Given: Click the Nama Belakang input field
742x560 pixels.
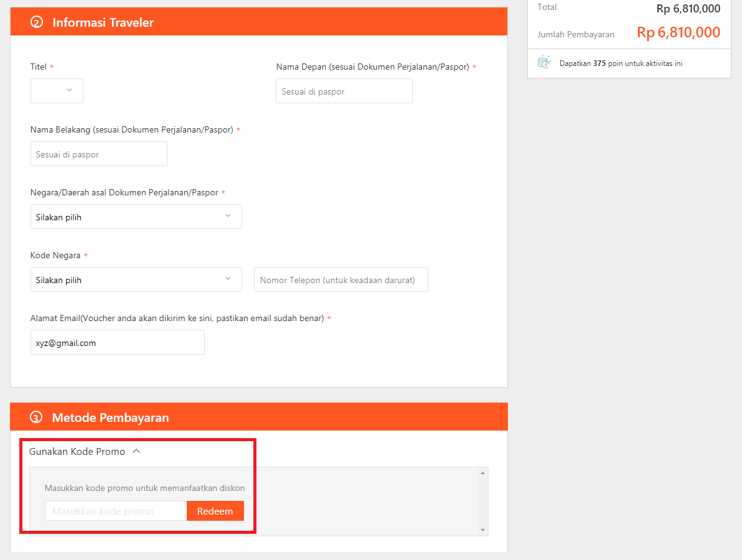Looking at the screenshot, I should click(x=98, y=154).
